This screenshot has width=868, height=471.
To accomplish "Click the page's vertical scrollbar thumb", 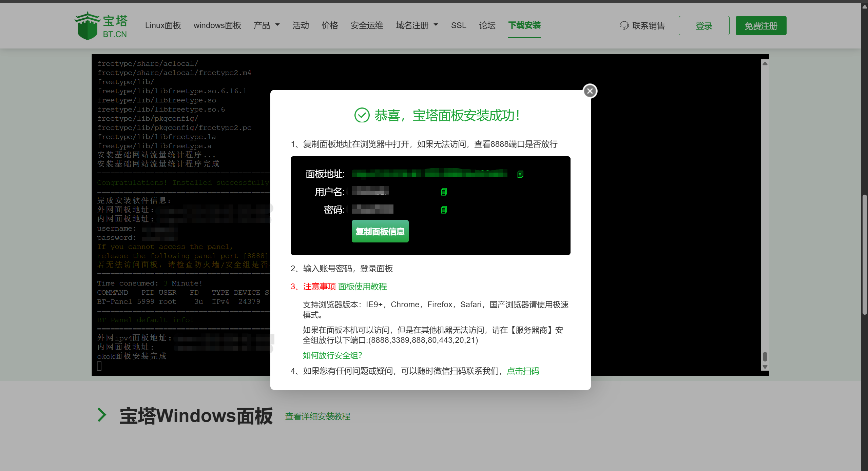I will coord(865,254).
